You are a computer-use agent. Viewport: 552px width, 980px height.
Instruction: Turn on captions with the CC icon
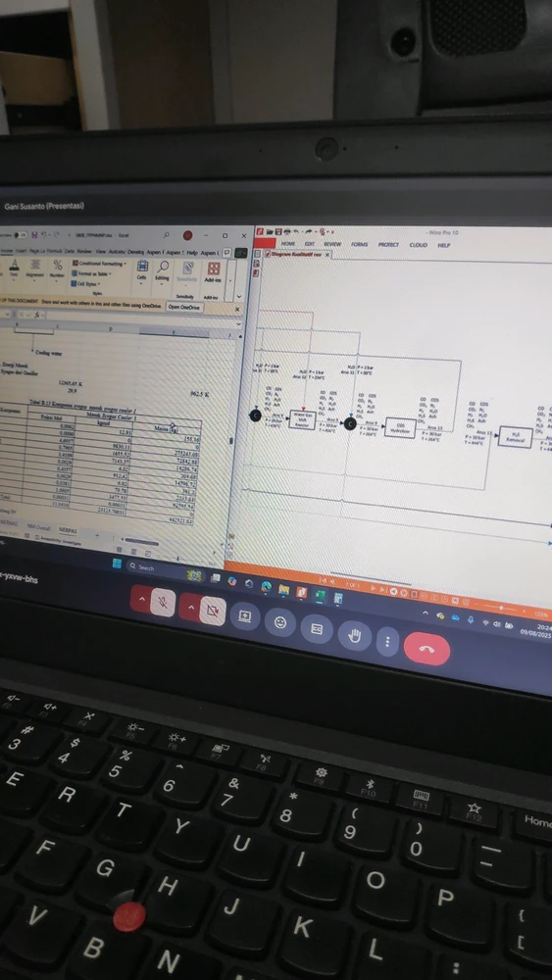pos(317,629)
